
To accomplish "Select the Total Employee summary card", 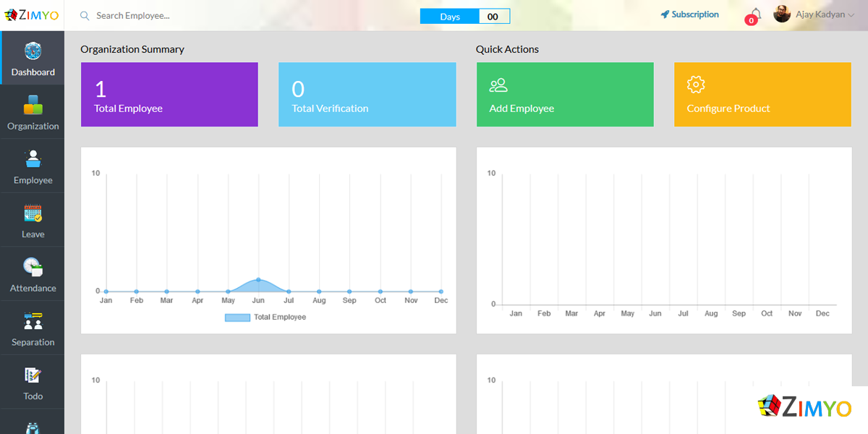I will pos(169,95).
